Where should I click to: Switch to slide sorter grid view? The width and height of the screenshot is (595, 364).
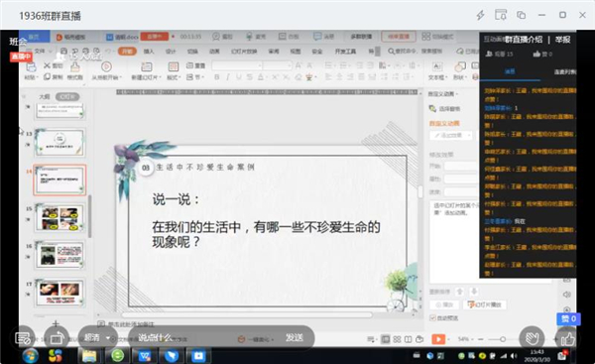coord(397,339)
